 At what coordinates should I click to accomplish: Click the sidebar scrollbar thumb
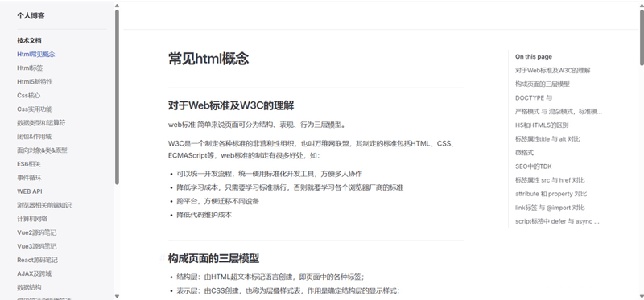[x=117, y=97]
